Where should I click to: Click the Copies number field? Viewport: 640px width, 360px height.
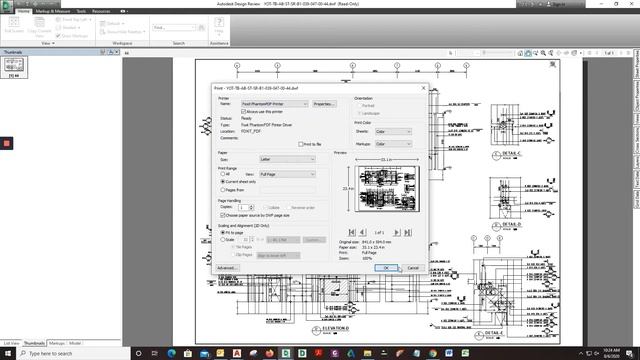tap(243, 207)
